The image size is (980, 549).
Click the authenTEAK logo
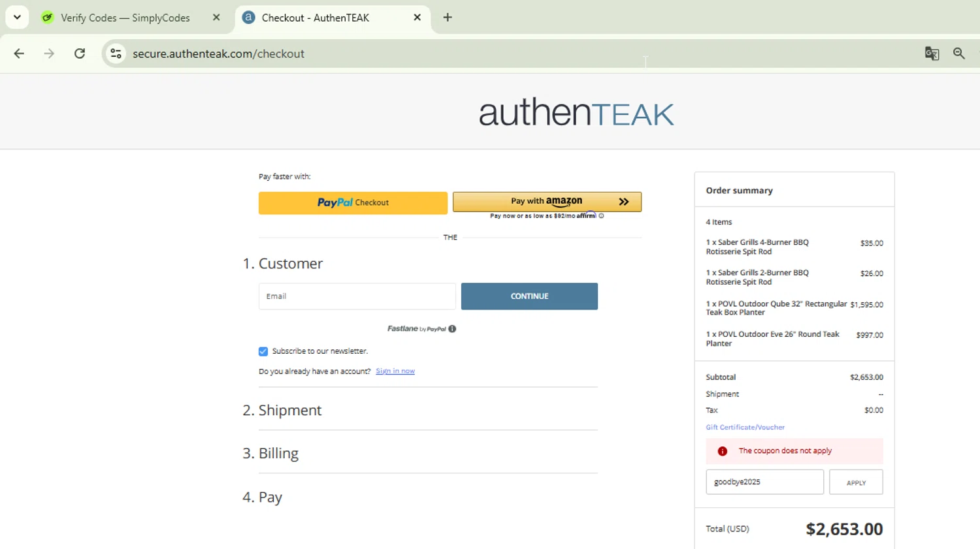click(576, 112)
